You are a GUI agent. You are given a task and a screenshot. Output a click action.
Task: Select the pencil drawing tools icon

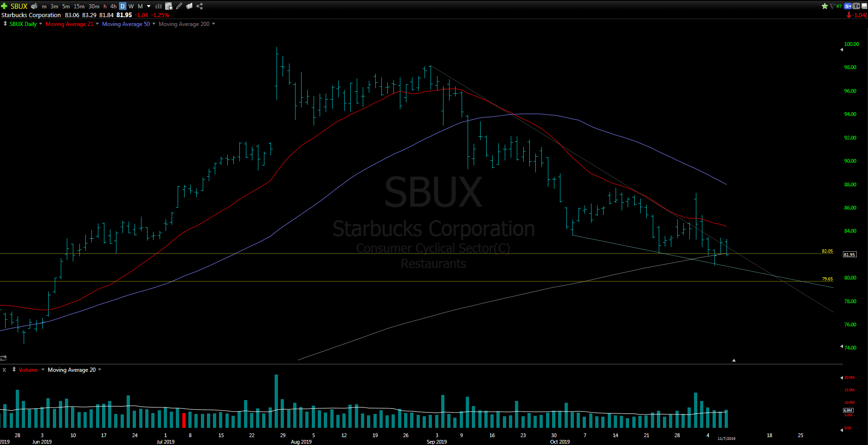point(179,6)
